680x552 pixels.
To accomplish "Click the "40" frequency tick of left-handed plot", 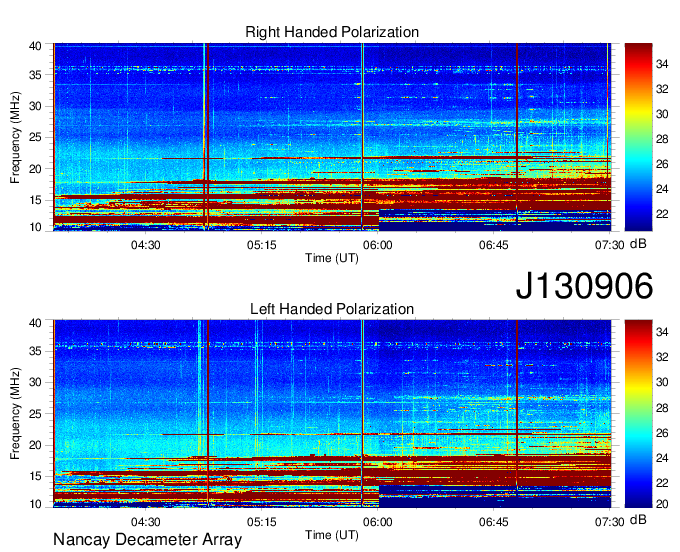I will (x=35, y=323).
